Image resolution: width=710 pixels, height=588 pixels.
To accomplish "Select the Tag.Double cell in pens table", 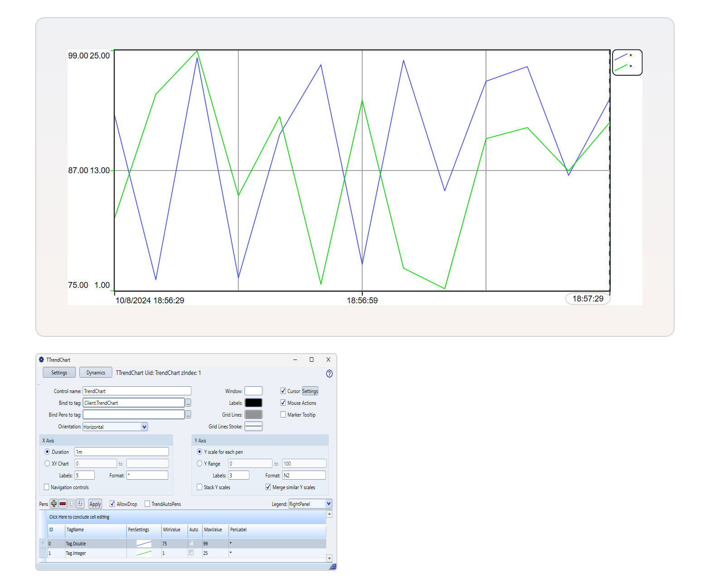I will (96, 543).
